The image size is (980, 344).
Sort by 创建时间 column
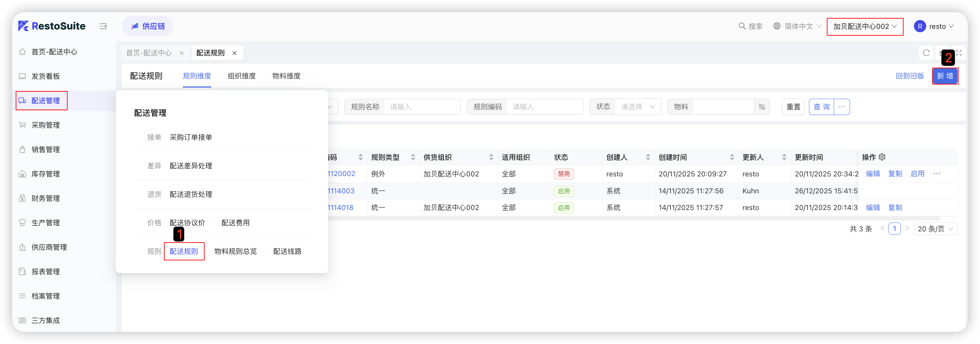tap(731, 157)
